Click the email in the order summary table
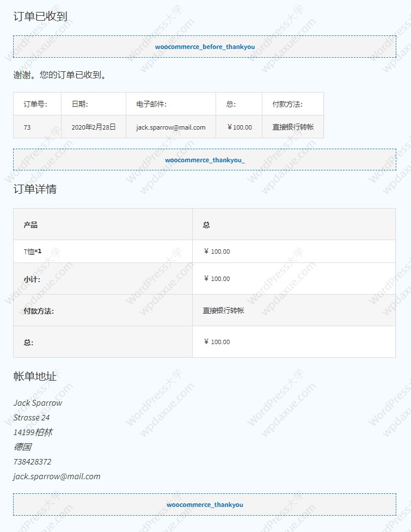 point(170,127)
